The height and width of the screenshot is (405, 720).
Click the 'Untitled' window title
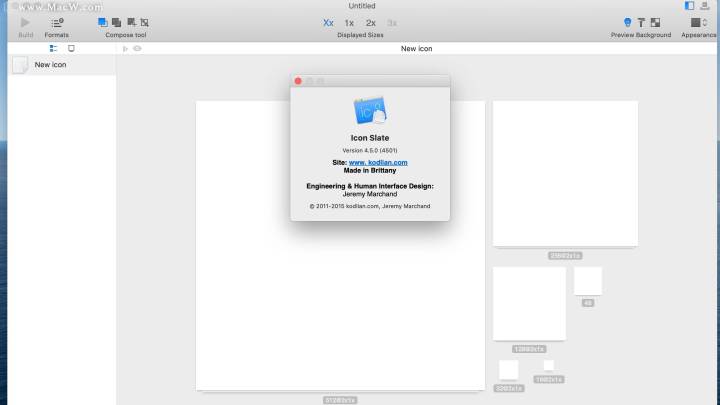(362, 6)
